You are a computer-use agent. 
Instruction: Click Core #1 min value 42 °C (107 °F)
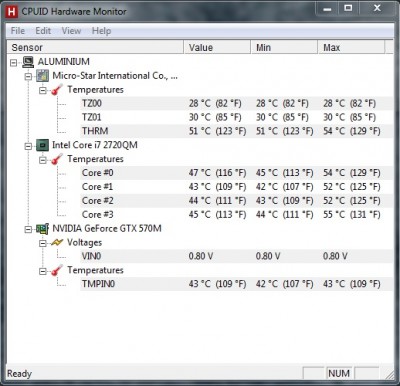coord(284,187)
